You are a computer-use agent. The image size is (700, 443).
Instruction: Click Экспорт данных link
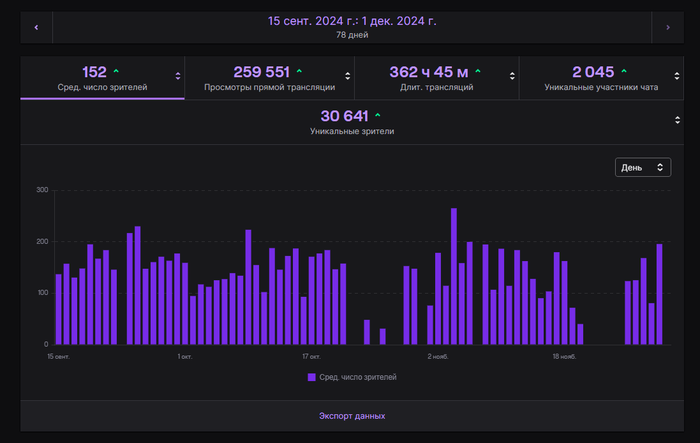click(x=352, y=416)
